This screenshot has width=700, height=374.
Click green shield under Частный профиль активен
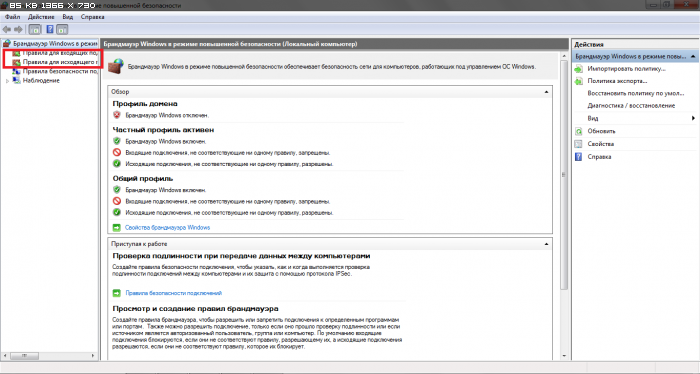click(117, 141)
